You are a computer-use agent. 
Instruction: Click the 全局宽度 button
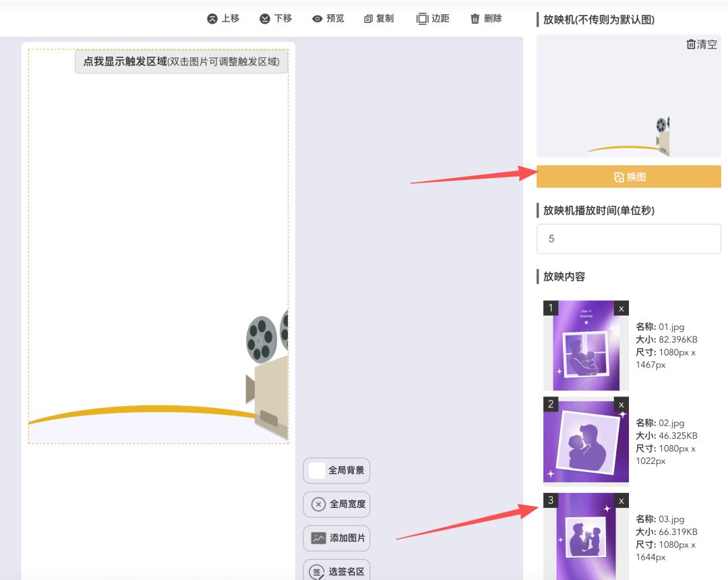coord(336,504)
